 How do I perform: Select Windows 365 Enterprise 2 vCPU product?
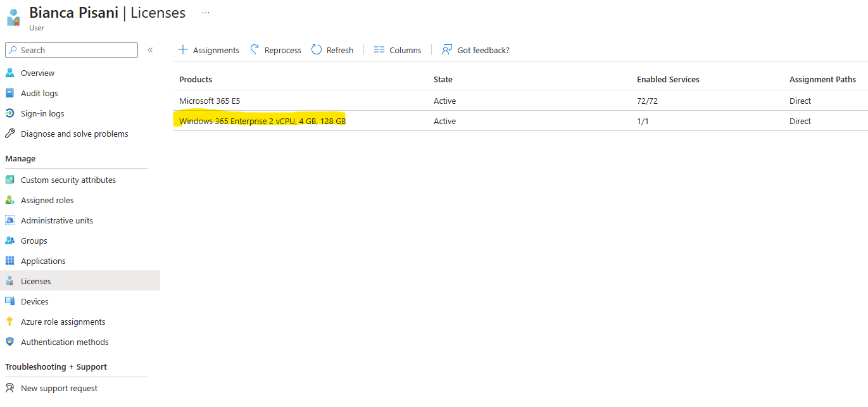pos(262,121)
